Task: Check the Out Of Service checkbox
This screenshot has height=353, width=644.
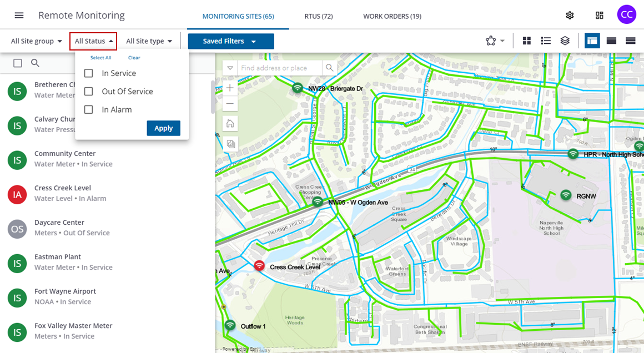Action: [x=88, y=92]
